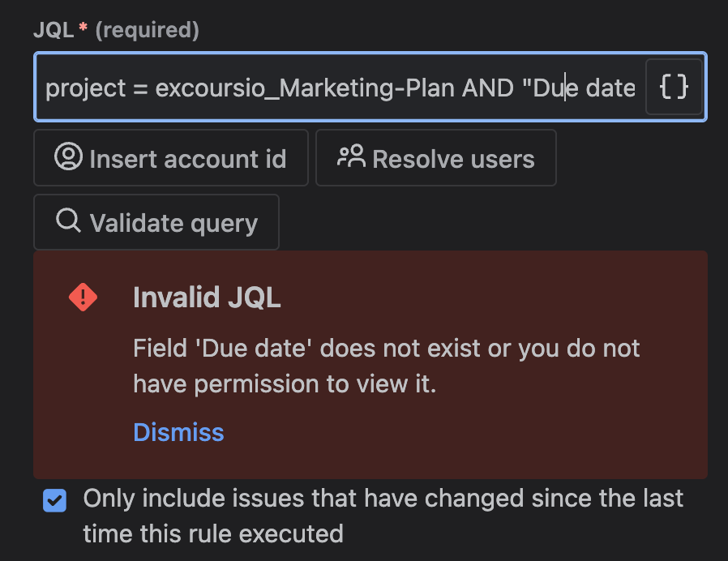Click the warning diamond in the Invalid JQL banner
Screen dimensions: 728x561
(82, 297)
